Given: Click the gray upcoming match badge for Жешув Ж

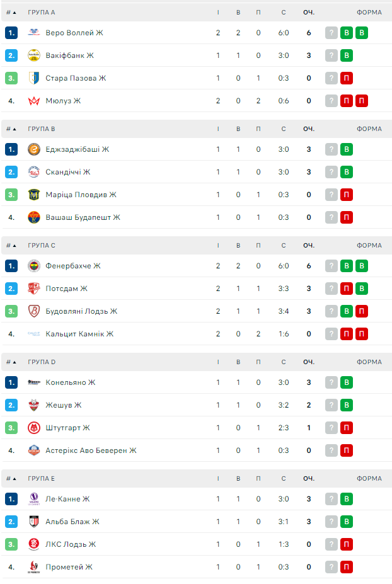Looking at the screenshot, I should tap(331, 405).
